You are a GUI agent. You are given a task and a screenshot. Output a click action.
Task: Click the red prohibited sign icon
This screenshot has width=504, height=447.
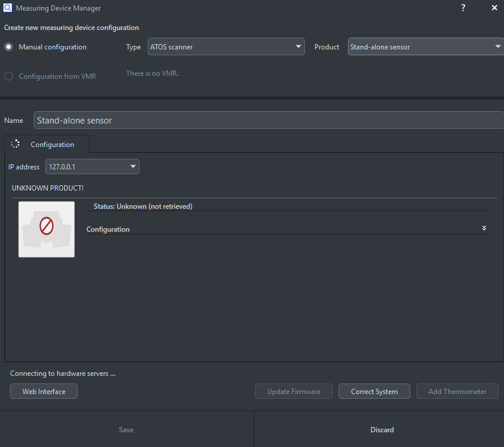click(x=47, y=226)
